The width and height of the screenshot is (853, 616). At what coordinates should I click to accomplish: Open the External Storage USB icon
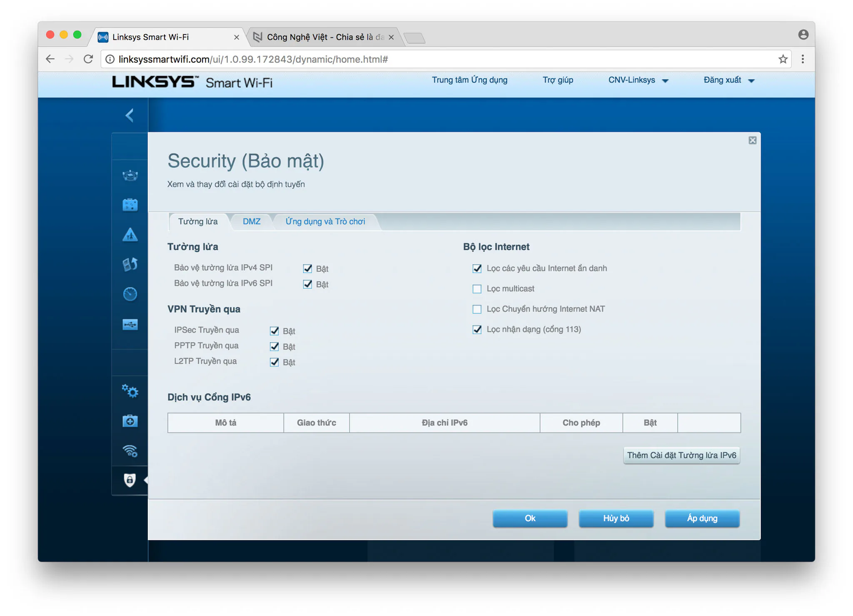130,324
